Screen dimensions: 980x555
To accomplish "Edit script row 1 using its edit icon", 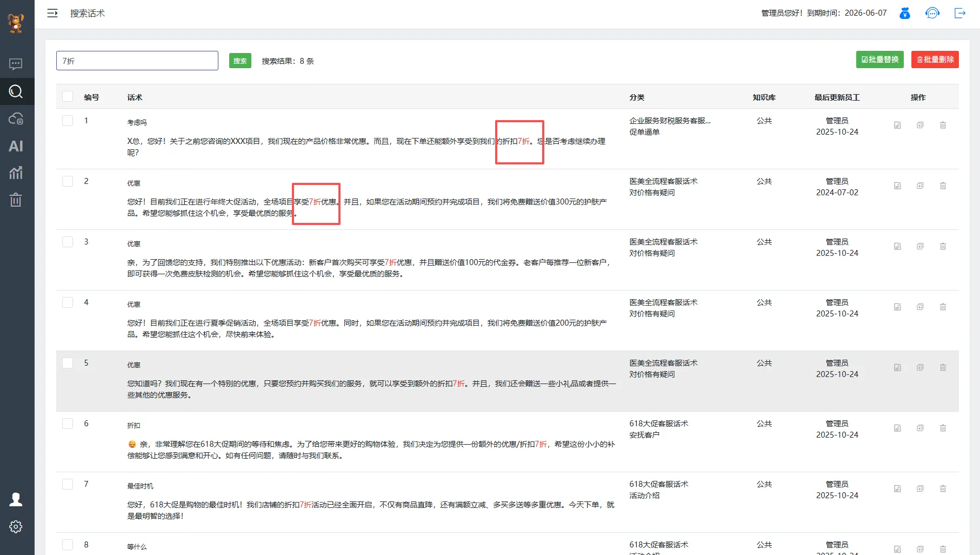I will tap(897, 125).
